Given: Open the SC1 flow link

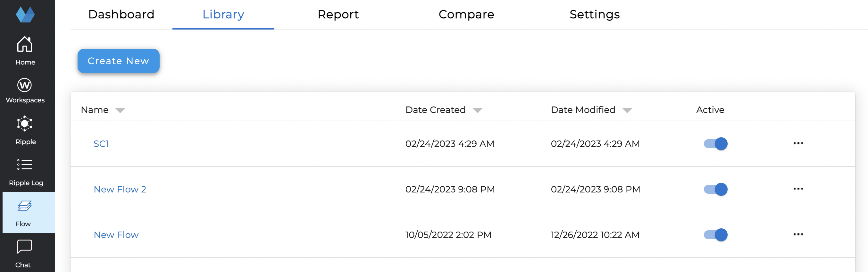Looking at the screenshot, I should coord(101,144).
